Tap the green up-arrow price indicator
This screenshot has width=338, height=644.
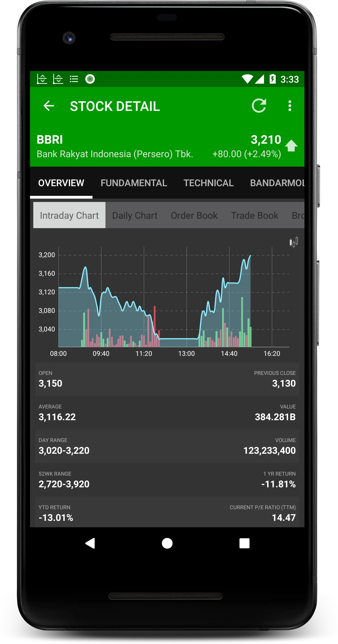coord(291,145)
